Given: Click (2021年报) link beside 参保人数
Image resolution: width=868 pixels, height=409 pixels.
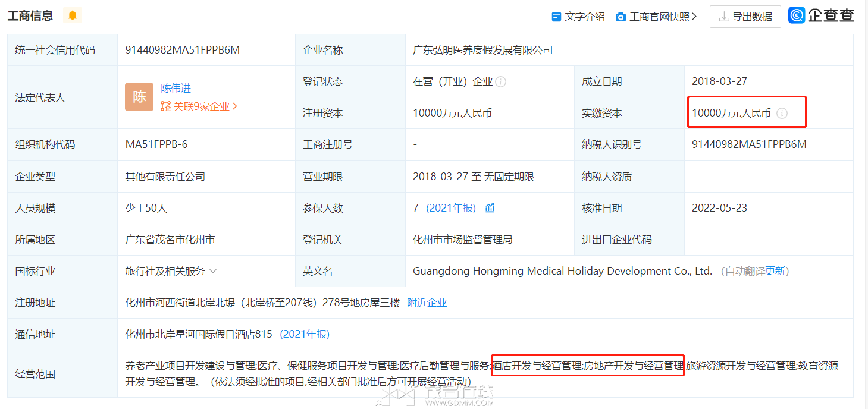Looking at the screenshot, I should (451, 208).
